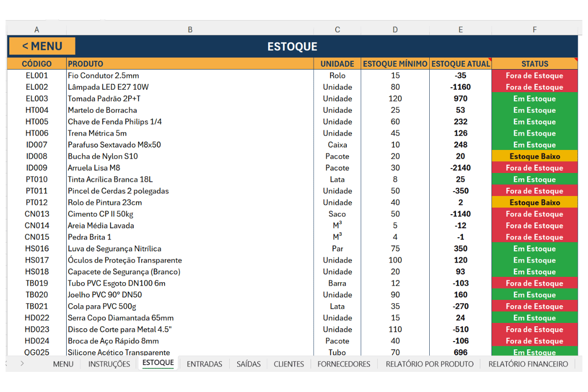Select product Capacete de Segurança (Branco)
The width and height of the screenshot is (588, 392).
coord(124,271)
